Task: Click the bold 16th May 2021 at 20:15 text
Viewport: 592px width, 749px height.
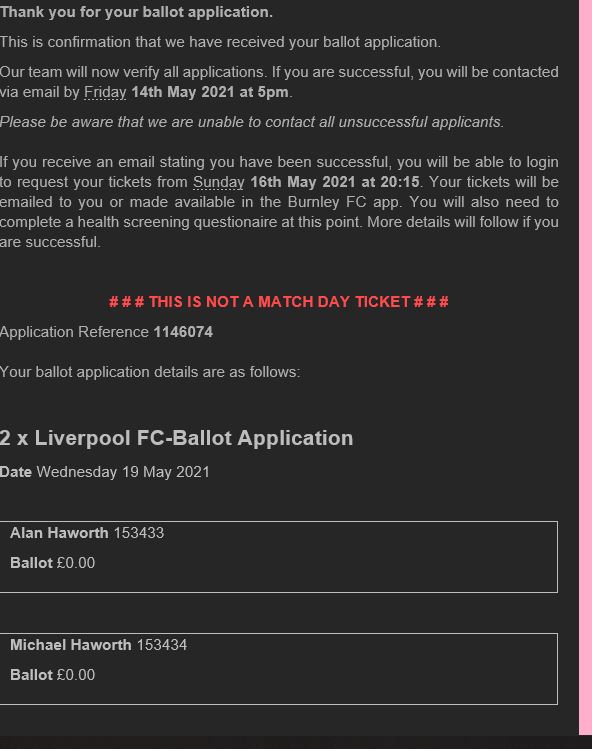Action: (x=335, y=182)
